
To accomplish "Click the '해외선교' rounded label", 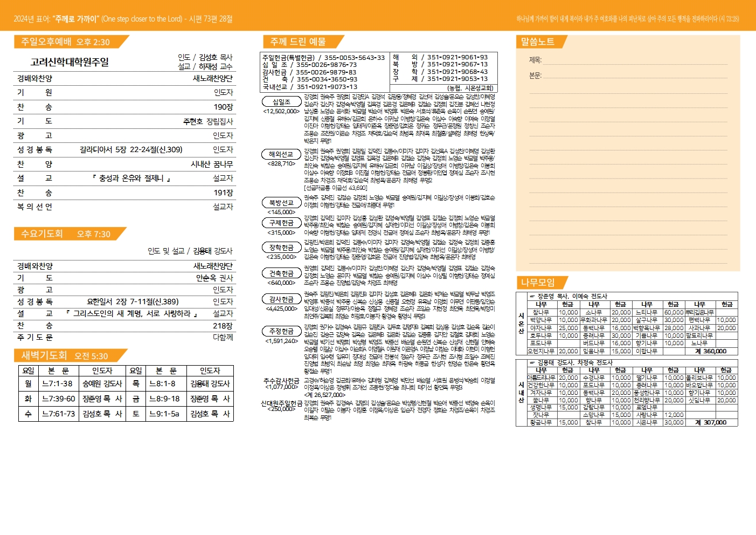I will point(281,154).
